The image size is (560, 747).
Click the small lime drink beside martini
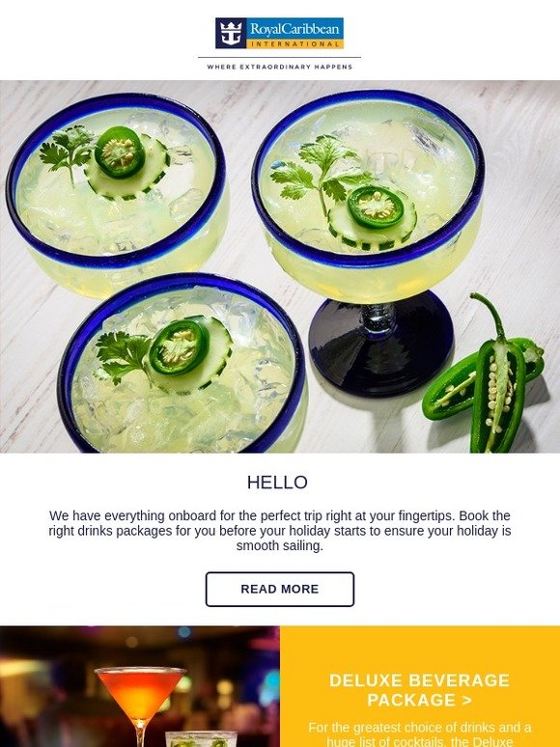tap(201, 739)
